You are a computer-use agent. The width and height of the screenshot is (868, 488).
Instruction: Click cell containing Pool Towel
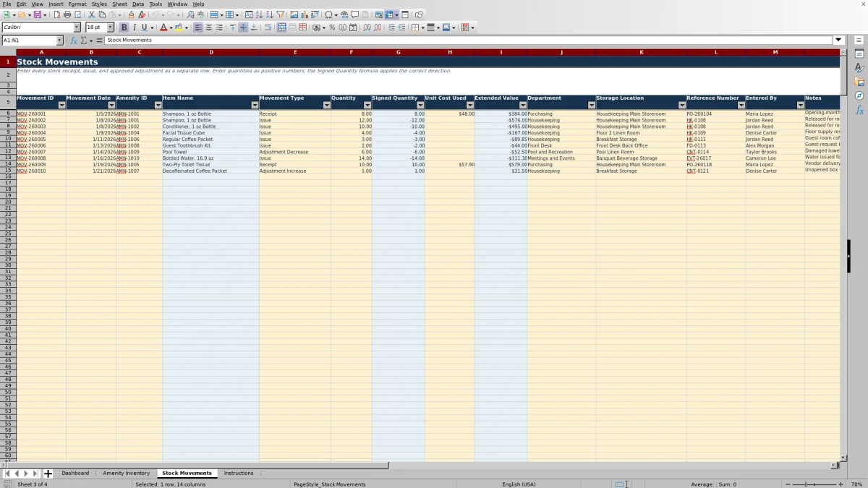[210, 152]
